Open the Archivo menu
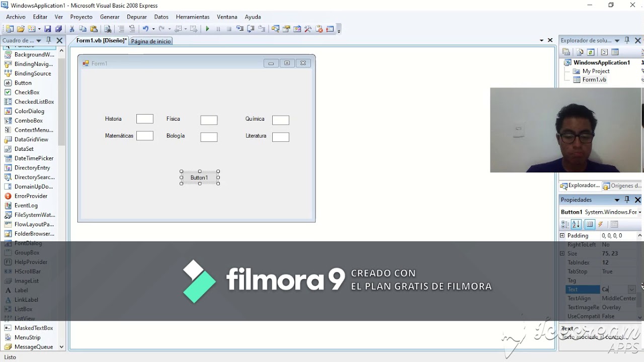 point(16,17)
